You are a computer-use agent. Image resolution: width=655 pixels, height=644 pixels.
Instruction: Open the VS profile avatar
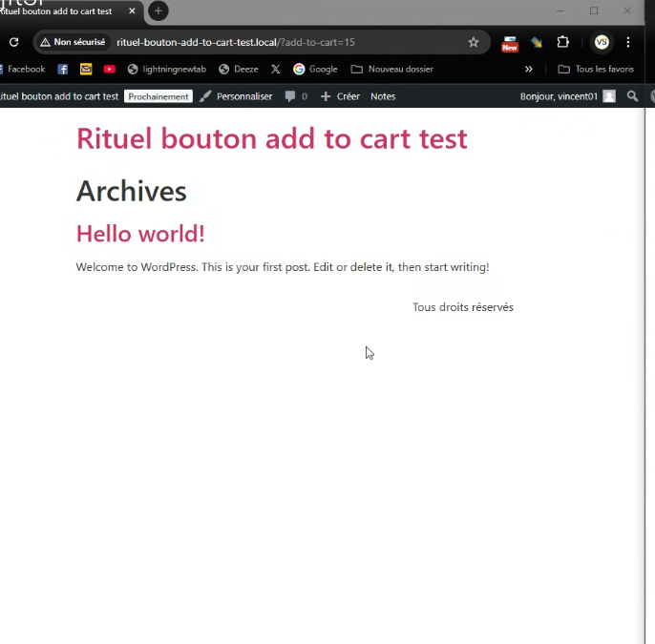(601, 43)
